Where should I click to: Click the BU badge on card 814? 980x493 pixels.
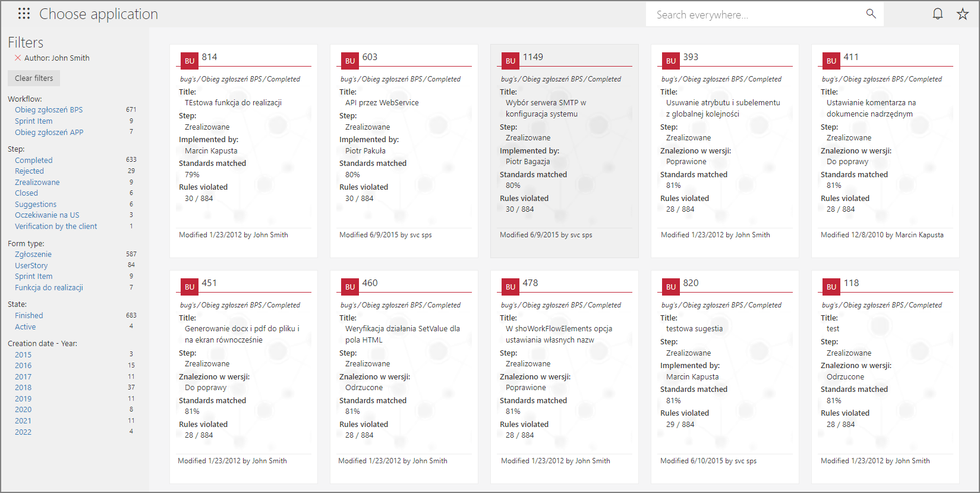pyautogui.click(x=190, y=61)
